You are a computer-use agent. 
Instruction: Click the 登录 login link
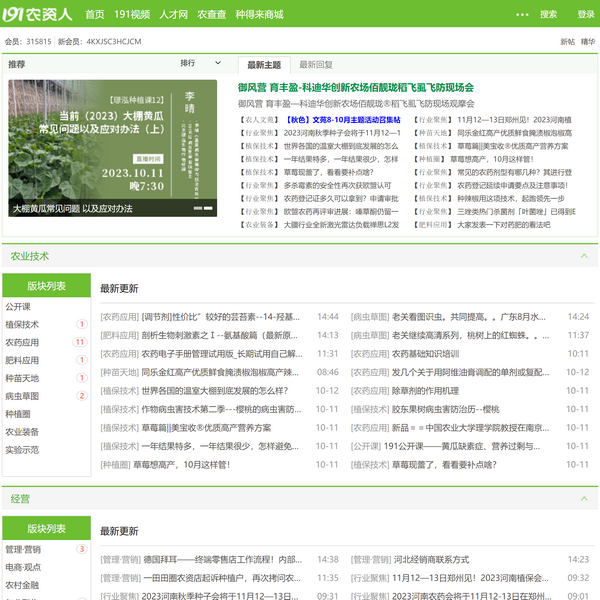(585, 15)
